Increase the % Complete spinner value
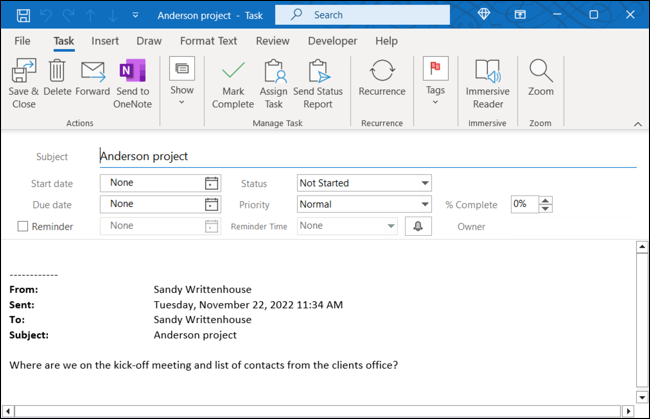 click(545, 199)
